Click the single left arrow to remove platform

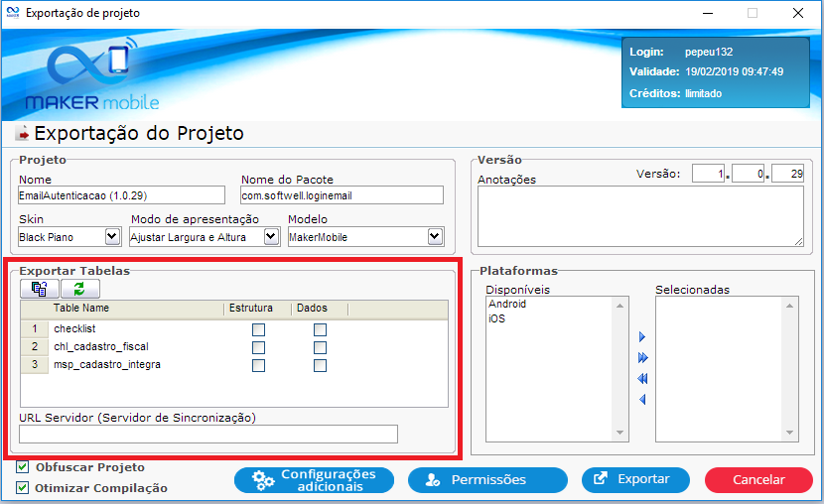pos(642,400)
